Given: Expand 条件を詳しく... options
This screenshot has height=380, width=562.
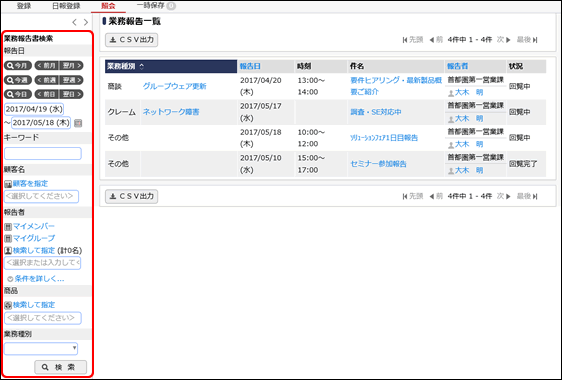Looking at the screenshot, I should pos(39,279).
